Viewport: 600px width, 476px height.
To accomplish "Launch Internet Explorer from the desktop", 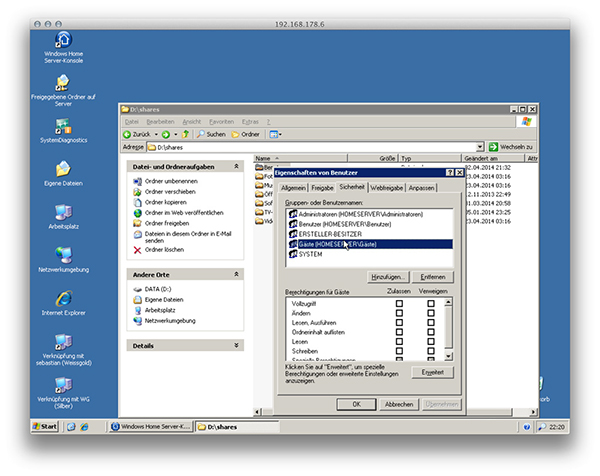I will point(63,303).
